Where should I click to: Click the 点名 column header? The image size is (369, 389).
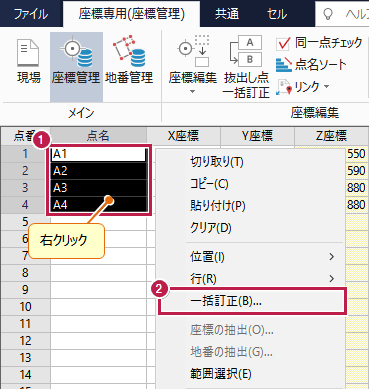98,136
